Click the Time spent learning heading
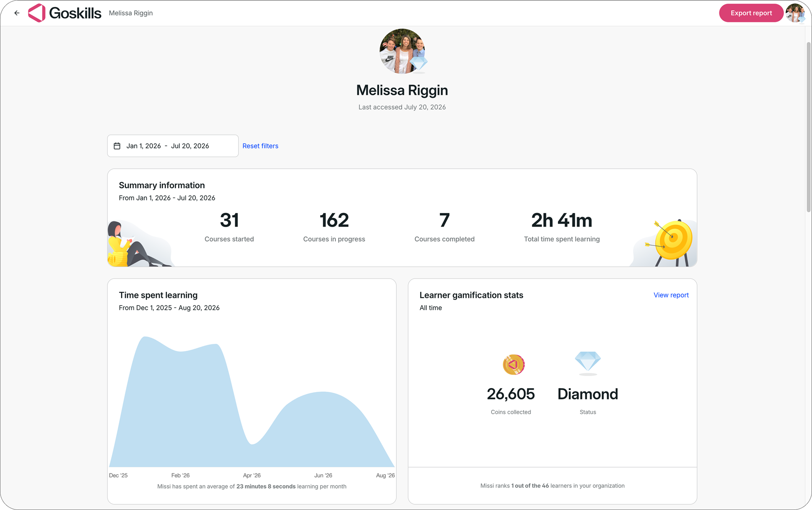Viewport: 812px width, 510px height. point(158,295)
